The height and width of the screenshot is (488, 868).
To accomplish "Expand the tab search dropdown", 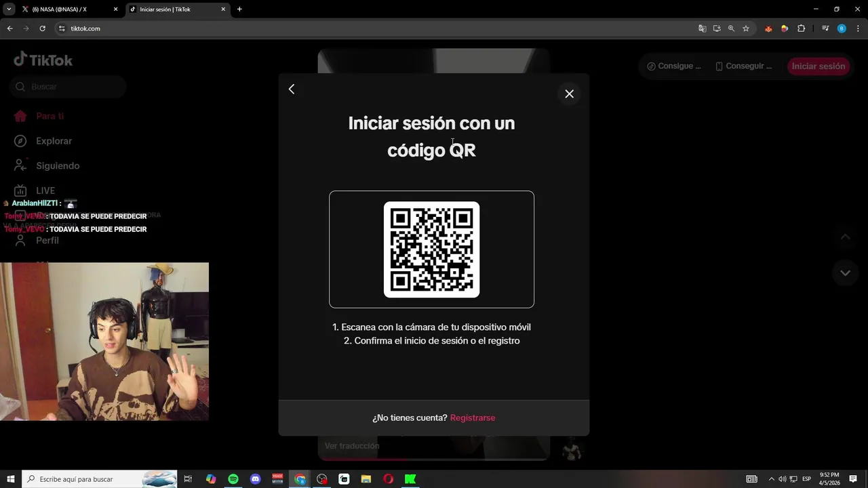I will (9, 9).
